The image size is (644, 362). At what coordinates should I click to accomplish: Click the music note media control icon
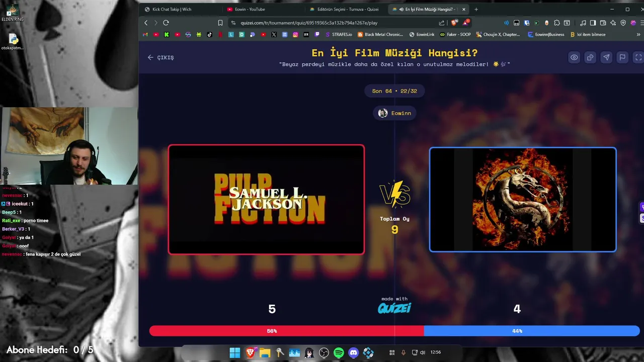pyautogui.click(x=583, y=23)
